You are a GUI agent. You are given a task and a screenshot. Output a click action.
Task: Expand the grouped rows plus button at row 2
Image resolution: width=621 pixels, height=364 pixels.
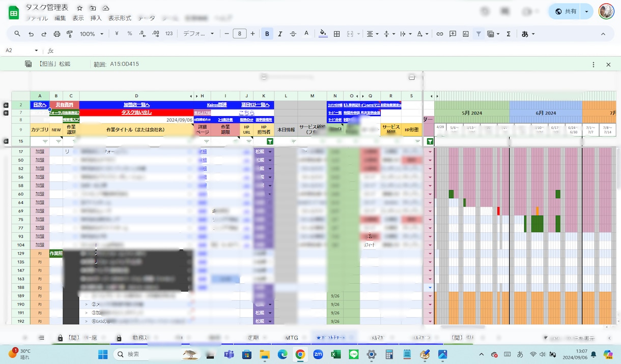tap(6, 105)
